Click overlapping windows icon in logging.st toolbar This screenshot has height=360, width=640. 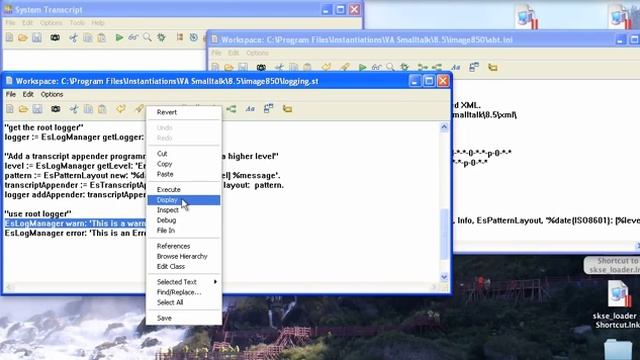pyautogui.click(x=268, y=109)
